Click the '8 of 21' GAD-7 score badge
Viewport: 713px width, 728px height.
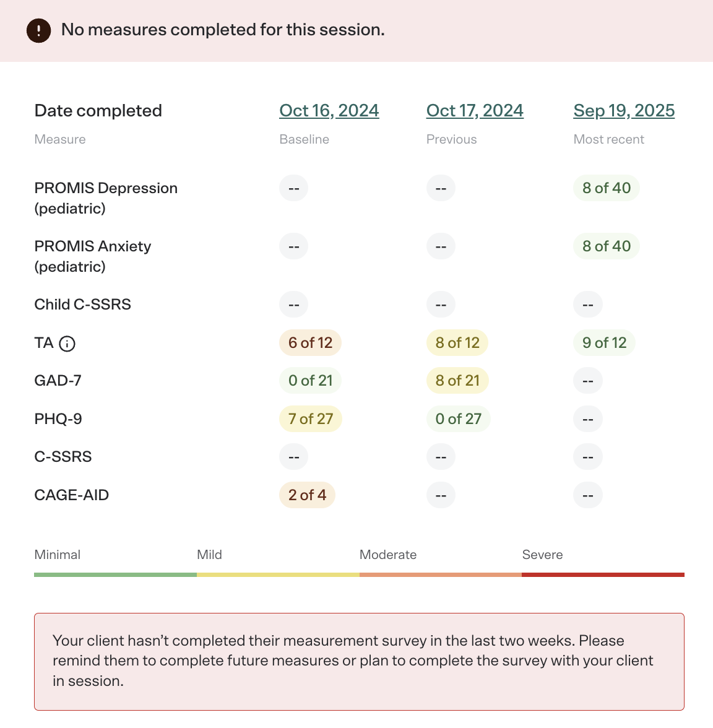pyautogui.click(x=457, y=380)
